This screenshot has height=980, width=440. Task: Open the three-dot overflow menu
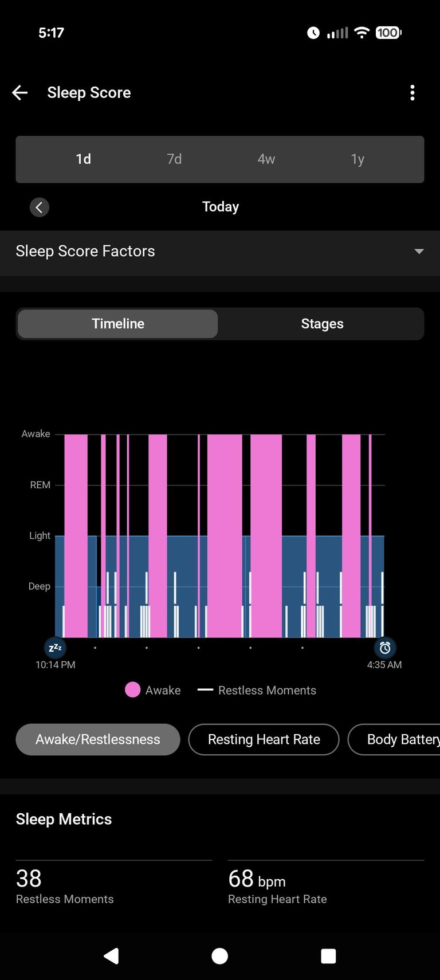coord(412,93)
